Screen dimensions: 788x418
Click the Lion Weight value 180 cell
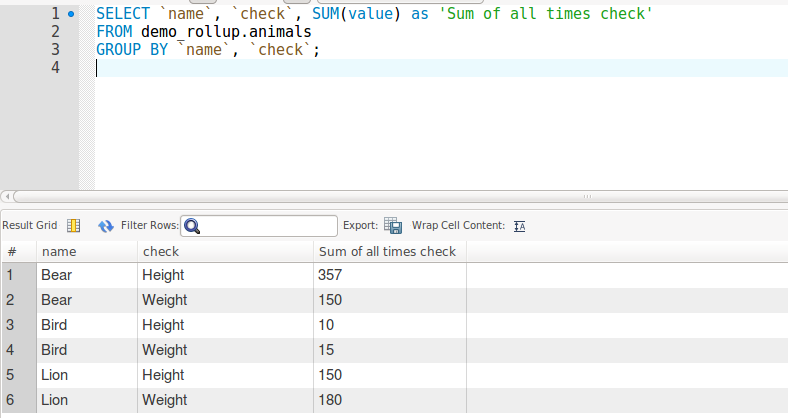388,400
